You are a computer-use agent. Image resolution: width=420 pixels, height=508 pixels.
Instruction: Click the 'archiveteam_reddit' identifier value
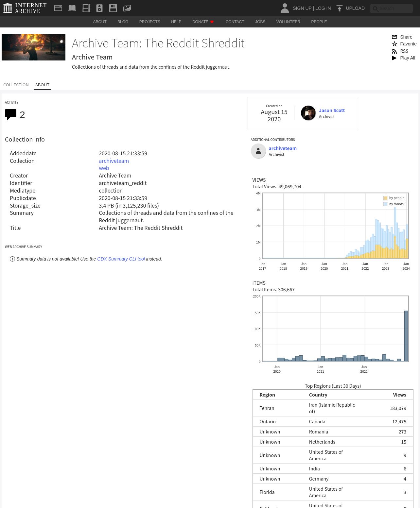[123, 183]
